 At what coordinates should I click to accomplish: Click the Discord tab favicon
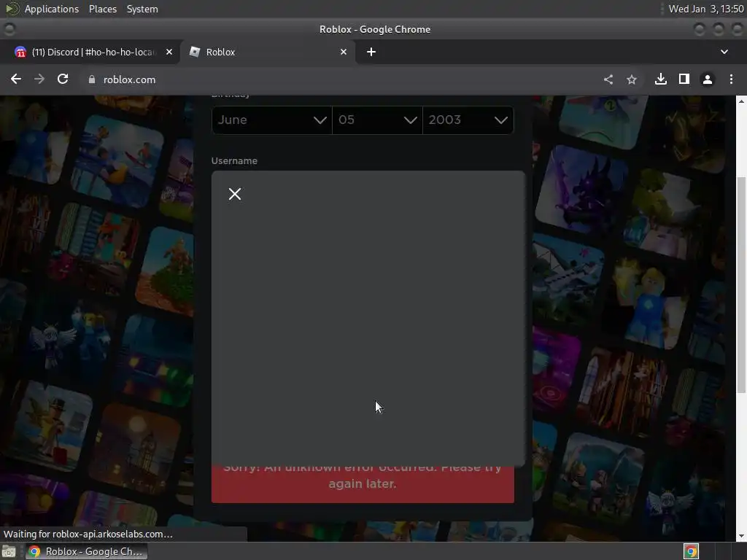[x=20, y=52]
